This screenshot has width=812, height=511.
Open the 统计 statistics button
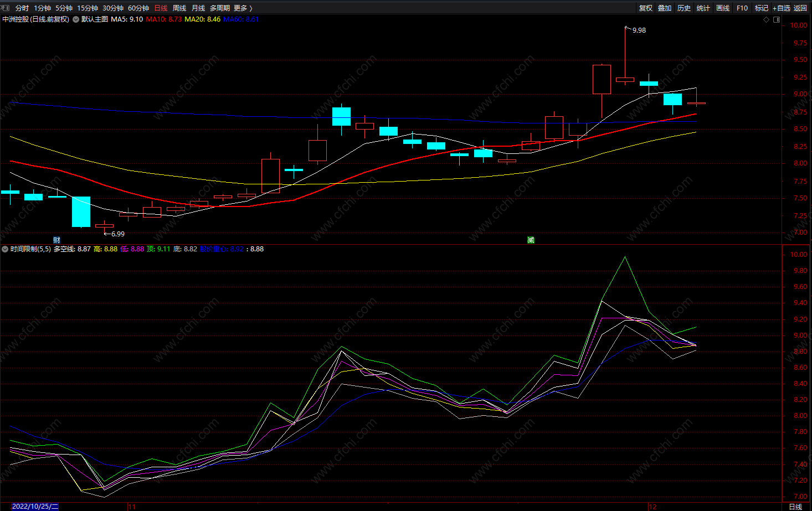(703, 8)
